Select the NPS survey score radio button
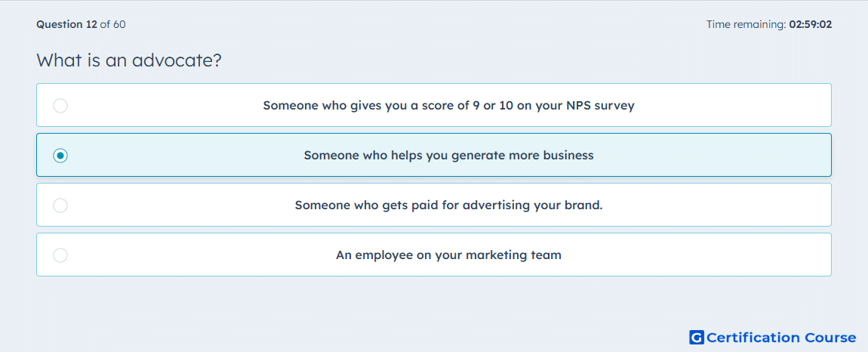This screenshot has height=352, width=868. pos(60,105)
